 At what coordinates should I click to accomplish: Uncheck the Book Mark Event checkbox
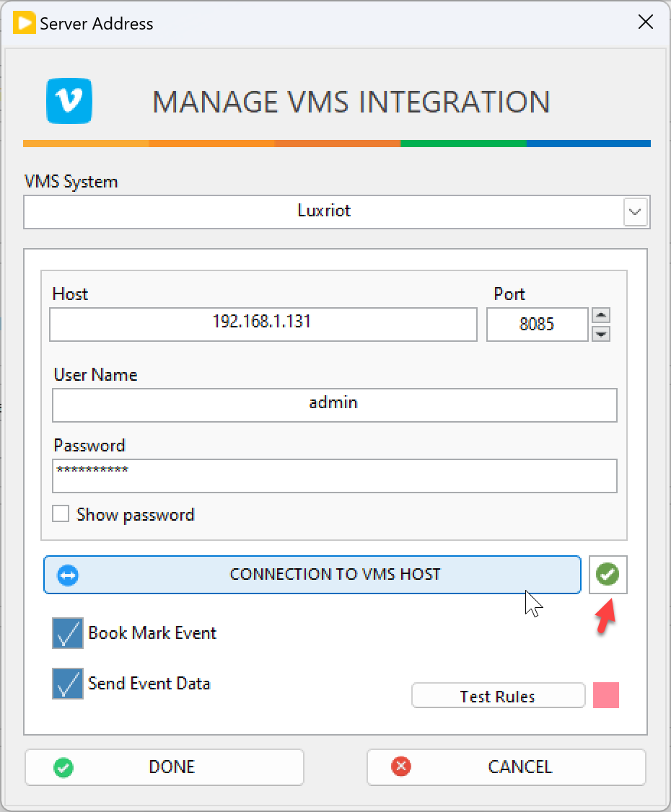tap(68, 633)
